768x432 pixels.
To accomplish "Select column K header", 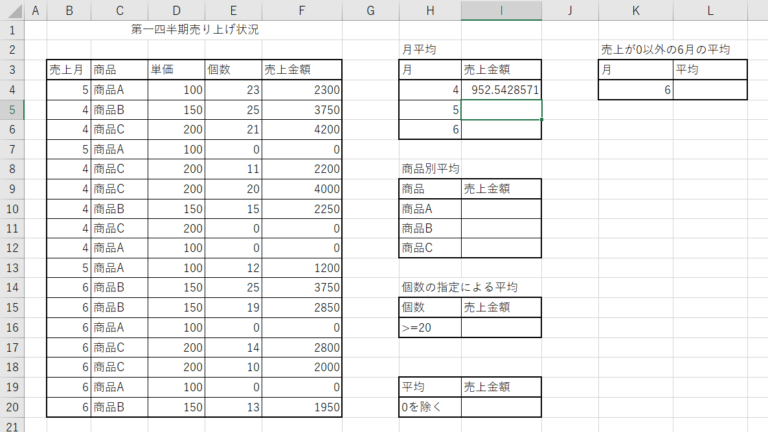I will coord(636,10).
